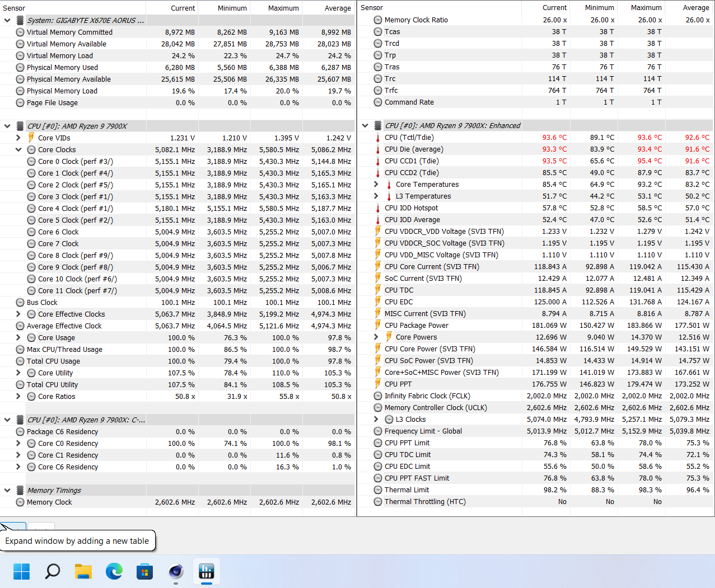
Task: Expand Core Temperatures
Action: coord(376,184)
